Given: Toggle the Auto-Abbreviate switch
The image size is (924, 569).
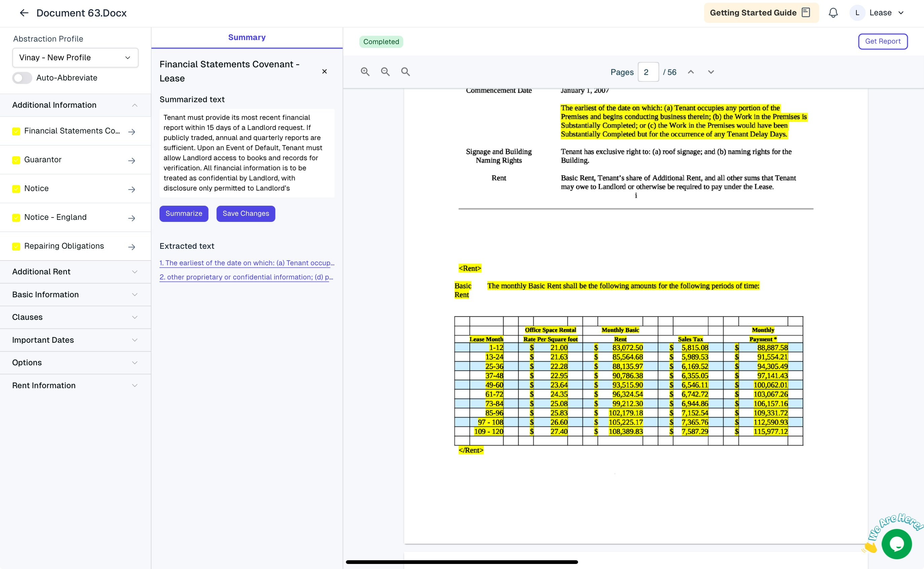Looking at the screenshot, I should (22, 78).
